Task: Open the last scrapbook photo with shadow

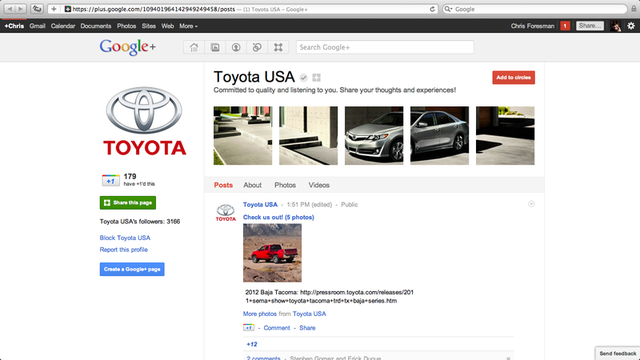Action: (505, 136)
